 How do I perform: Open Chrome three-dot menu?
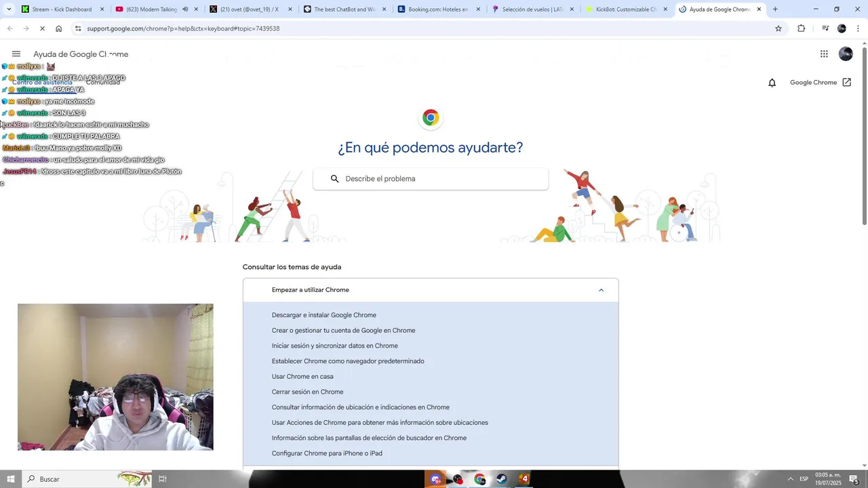coord(858,28)
